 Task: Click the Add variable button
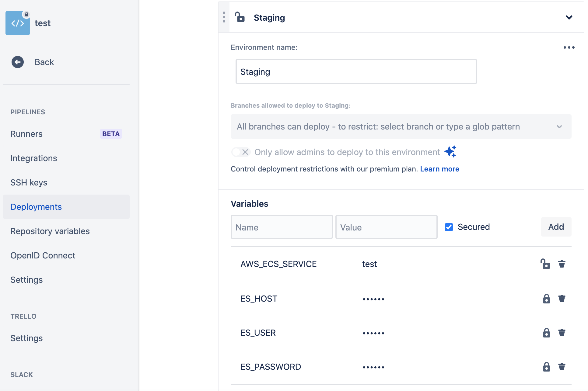(x=556, y=227)
